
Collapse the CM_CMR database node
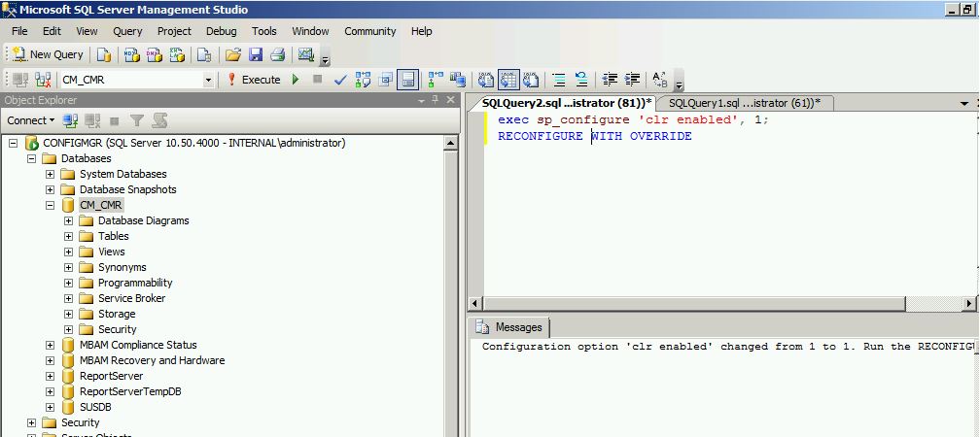51,205
